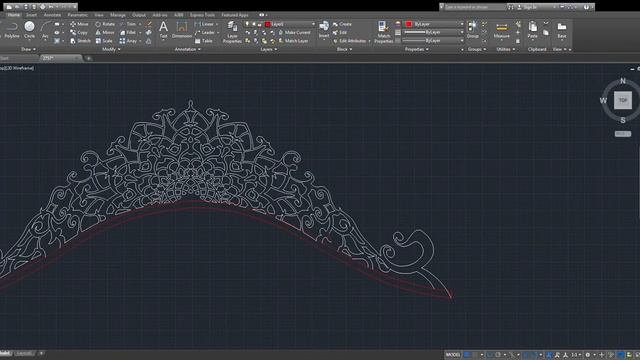Screen dimensions: 640x360
Task: Open the Express Tools ribbon tab
Action: coord(202,15)
